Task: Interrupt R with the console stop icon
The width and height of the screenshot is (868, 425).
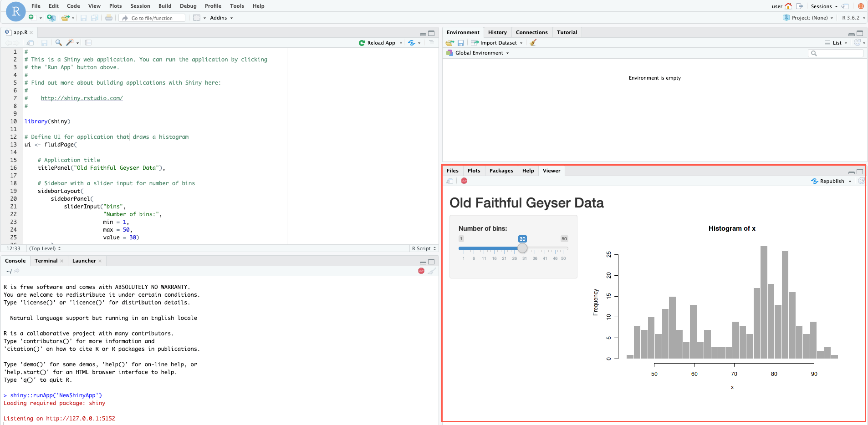Action: point(421,270)
